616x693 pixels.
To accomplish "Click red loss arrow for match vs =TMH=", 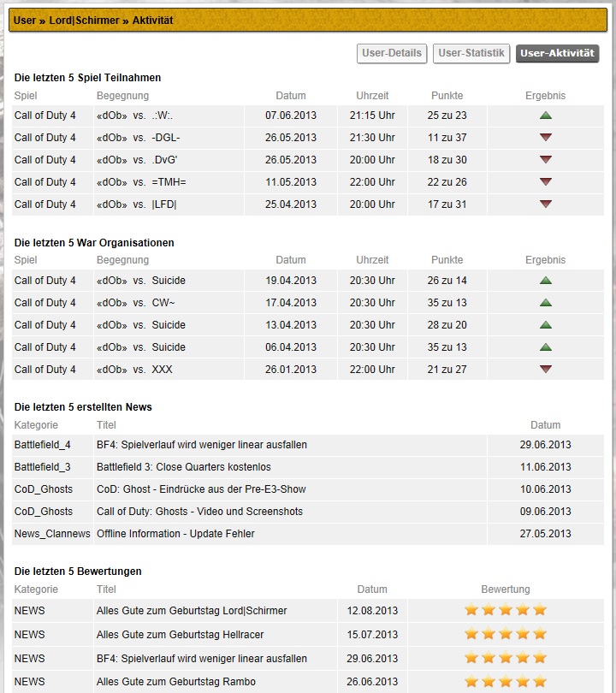I will click(546, 181).
